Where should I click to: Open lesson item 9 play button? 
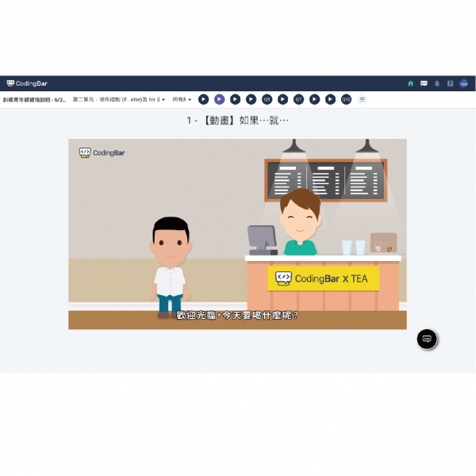pos(330,99)
